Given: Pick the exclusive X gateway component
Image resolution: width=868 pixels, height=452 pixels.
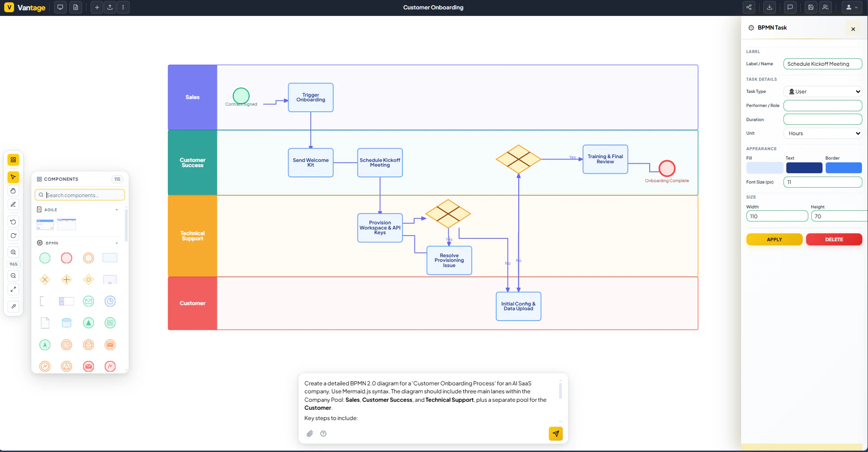Looking at the screenshot, I should 45,280.
